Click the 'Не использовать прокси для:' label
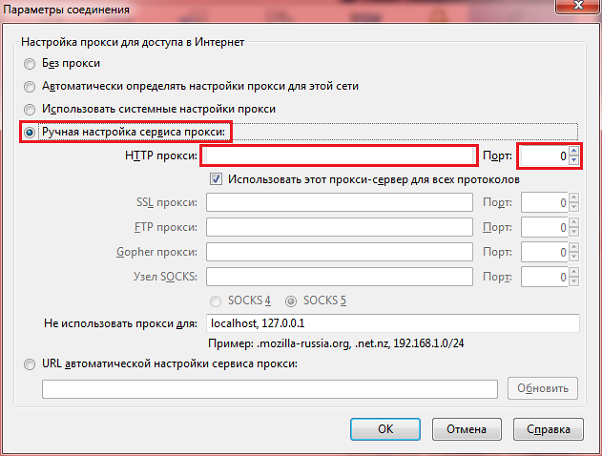This screenshot has width=602, height=456. pyautogui.click(x=121, y=323)
